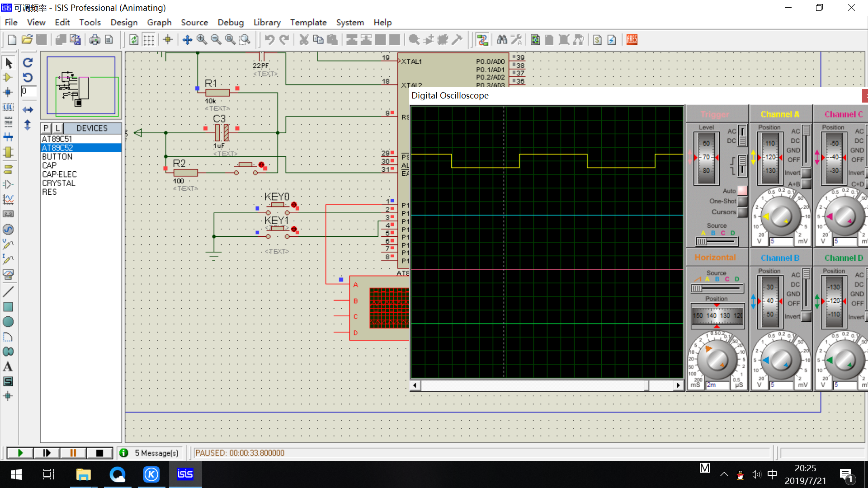Click the oscilloscope scrollbar right arrow
The height and width of the screenshot is (488, 868).
click(x=678, y=385)
